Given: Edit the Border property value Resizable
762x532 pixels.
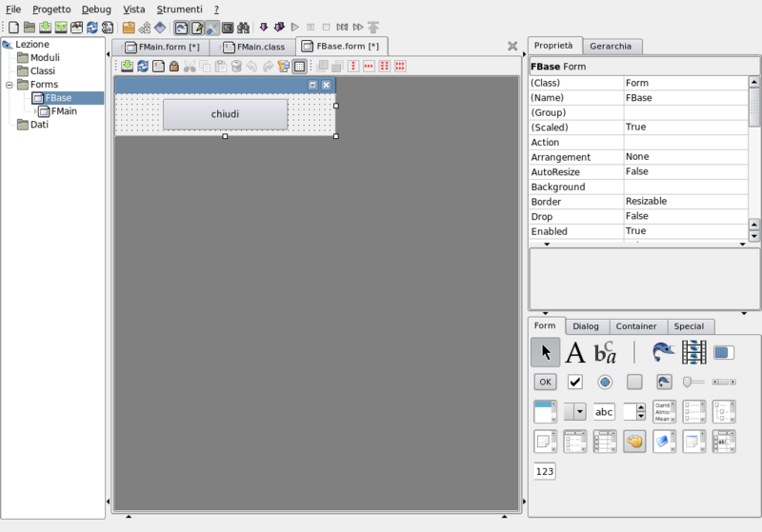Looking at the screenshot, I should pyautogui.click(x=685, y=202).
